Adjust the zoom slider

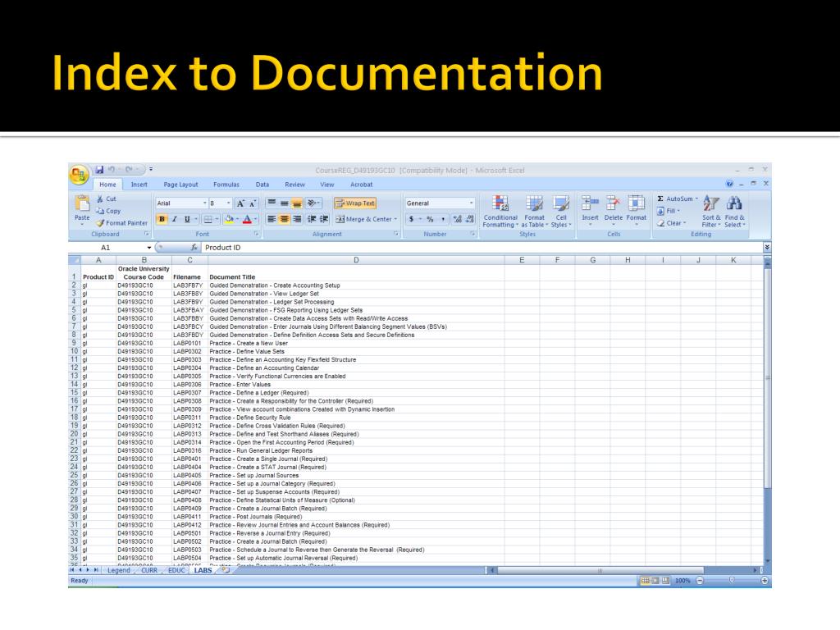pos(732,580)
